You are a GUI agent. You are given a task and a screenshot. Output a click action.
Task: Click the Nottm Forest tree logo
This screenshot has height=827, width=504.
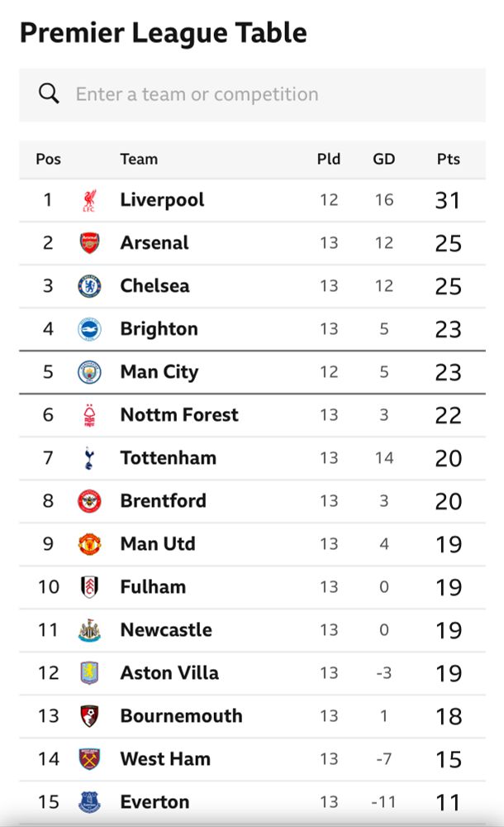pos(89,415)
